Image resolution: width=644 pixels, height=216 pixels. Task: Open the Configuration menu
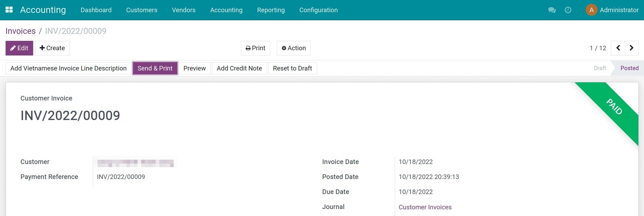(x=318, y=10)
